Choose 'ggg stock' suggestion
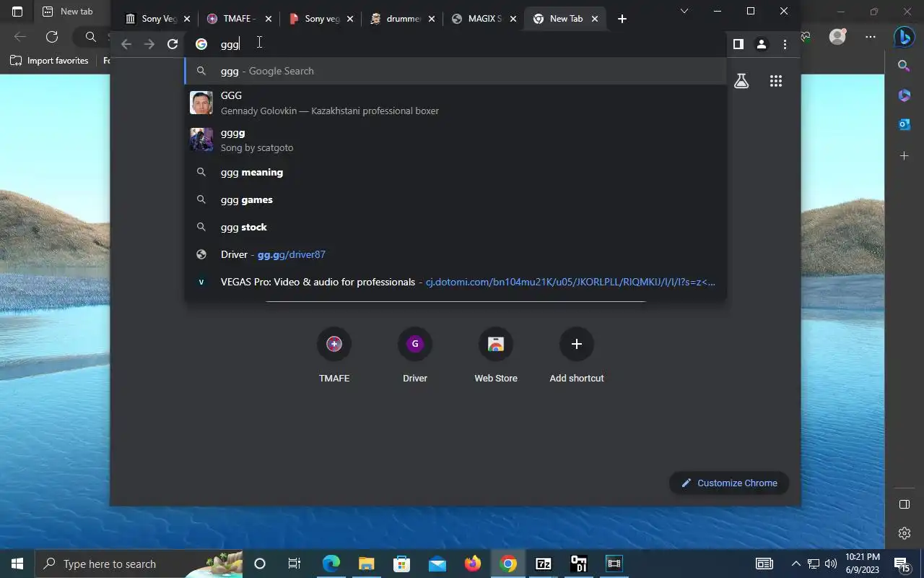The height and width of the screenshot is (578, 924). coord(456,227)
